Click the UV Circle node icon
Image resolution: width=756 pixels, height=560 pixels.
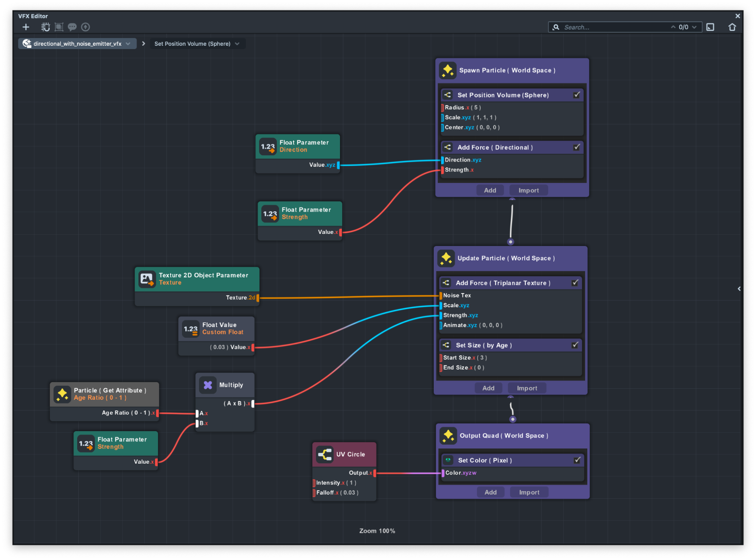coord(325,454)
